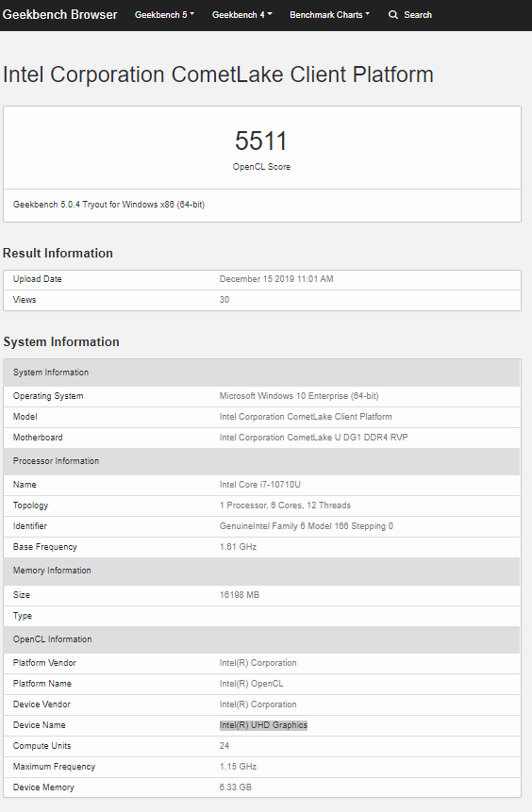The height and width of the screenshot is (812, 532).
Task: Click the Search text in navbar
Action: 418,15
